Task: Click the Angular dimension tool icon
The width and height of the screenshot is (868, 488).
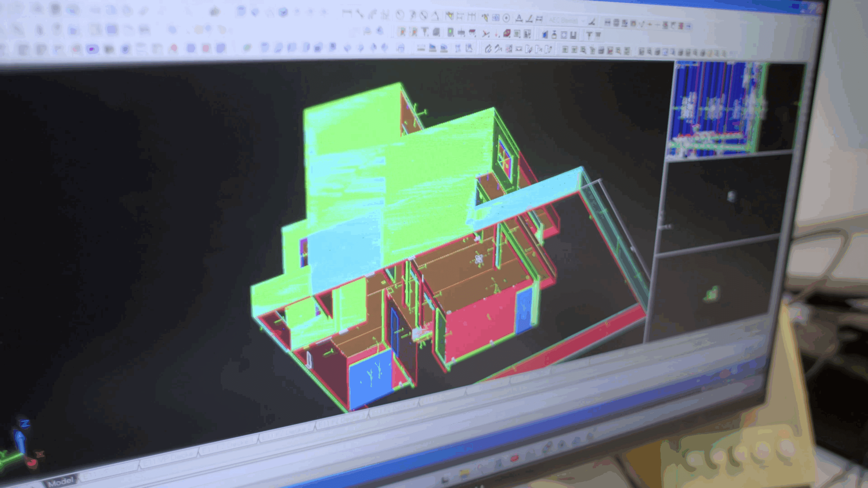Action: pyautogui.click(x=436, y=16)
